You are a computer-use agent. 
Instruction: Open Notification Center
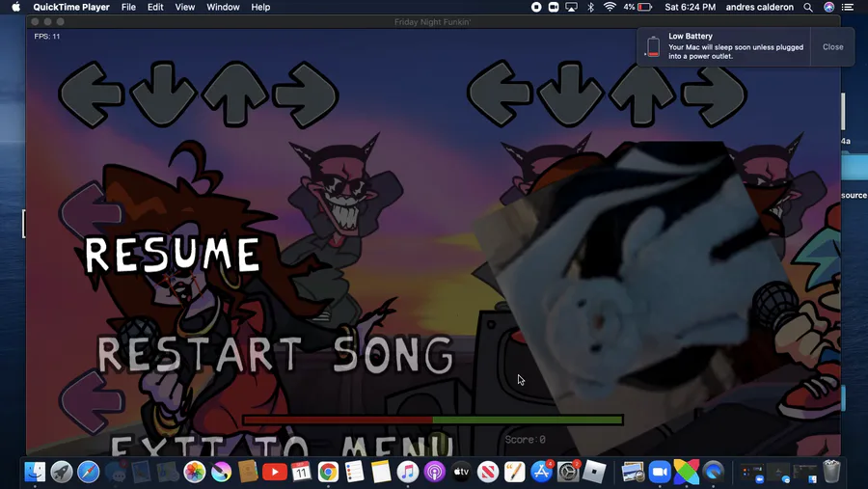[848, 7]
